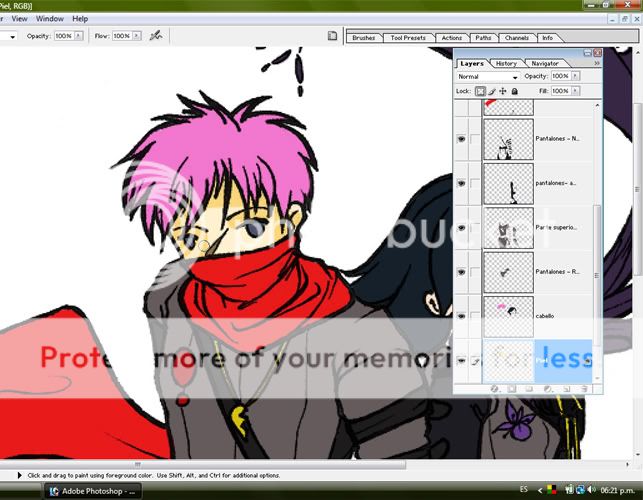Open the Brushes palette tab
This screenshot has height=500, width=643.
click(364, 38)
